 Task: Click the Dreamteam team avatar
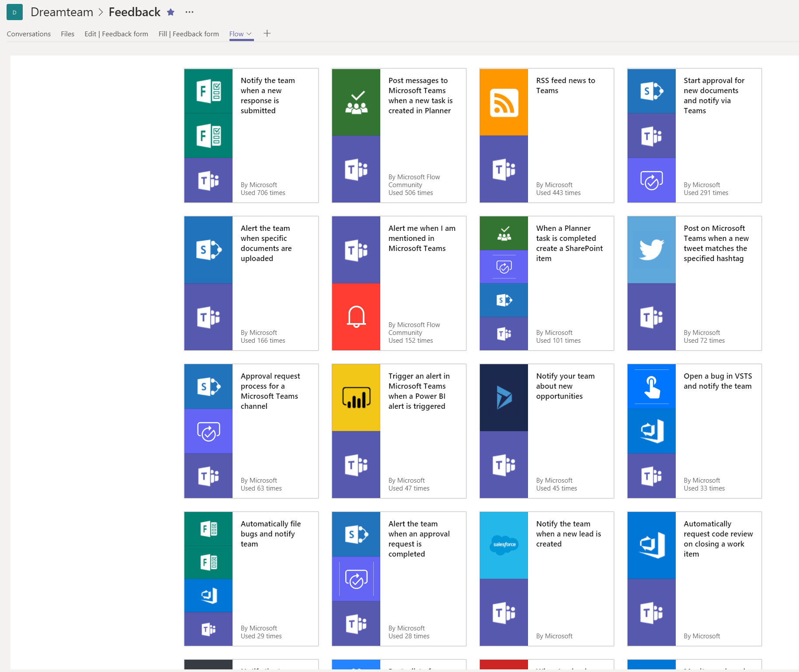14,12
